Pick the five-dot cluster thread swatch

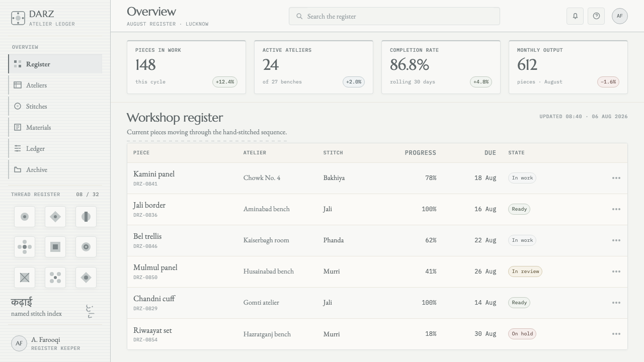coord(55,278)
